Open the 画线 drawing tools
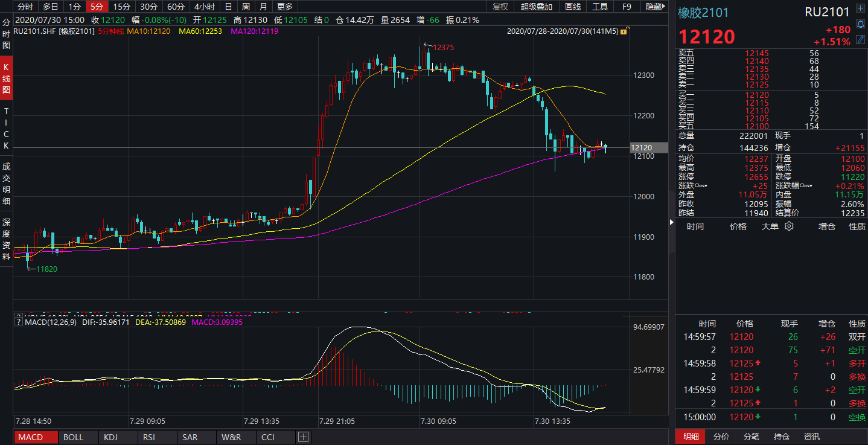This screenshot has width=868, height=445. (x=573, y=7)
